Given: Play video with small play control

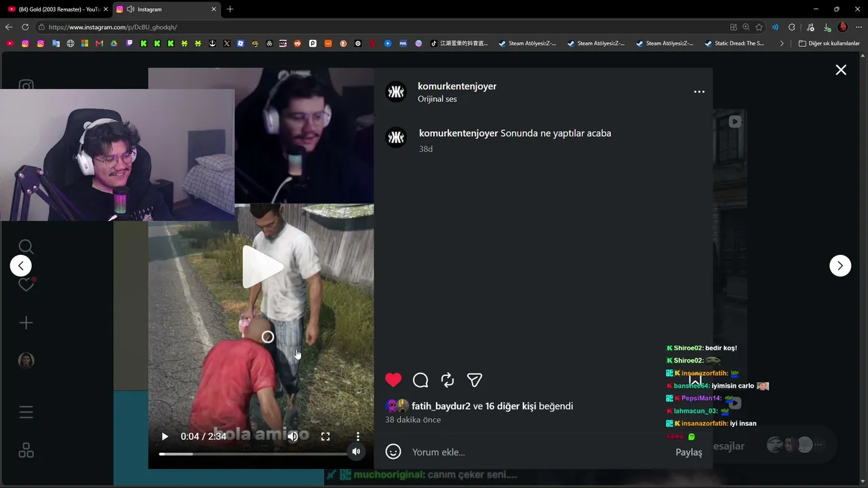Looking at the screenshot, I should (164, 436).
